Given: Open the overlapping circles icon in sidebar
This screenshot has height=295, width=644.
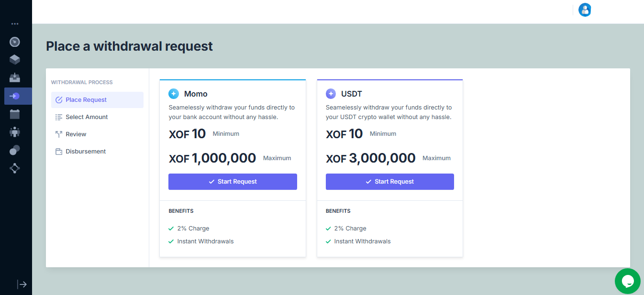Looking at the screenshot, I should (x=15, y=150).
